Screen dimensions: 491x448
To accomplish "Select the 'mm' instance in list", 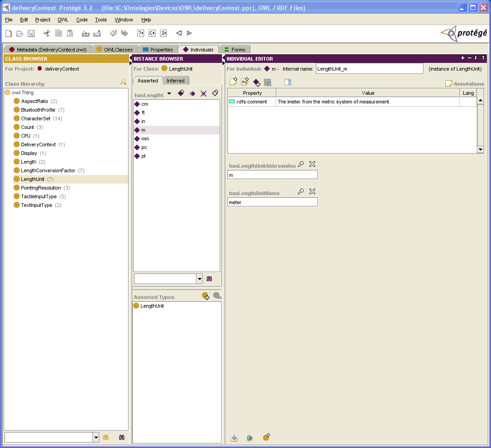I will point(145,139).
